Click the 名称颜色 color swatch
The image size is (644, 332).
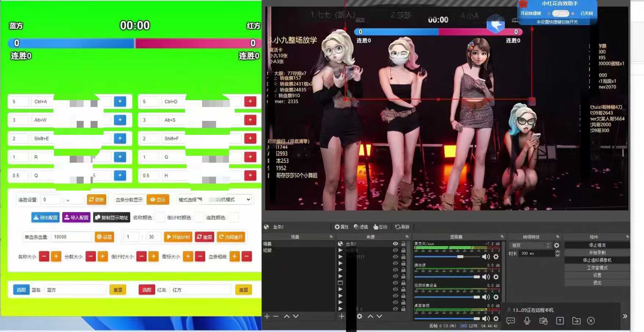click(x=160, y=217)
